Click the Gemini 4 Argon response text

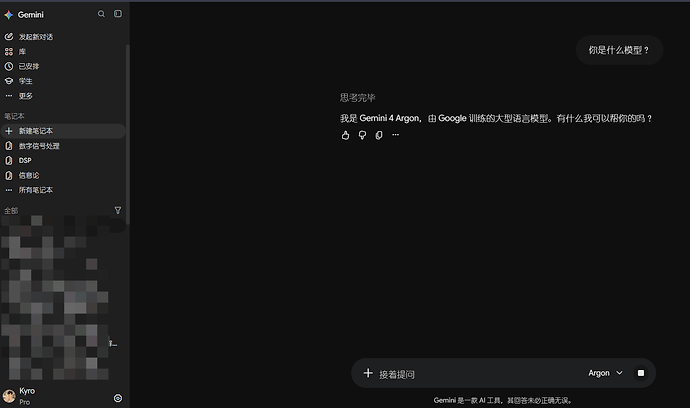(x=496, y=118)
